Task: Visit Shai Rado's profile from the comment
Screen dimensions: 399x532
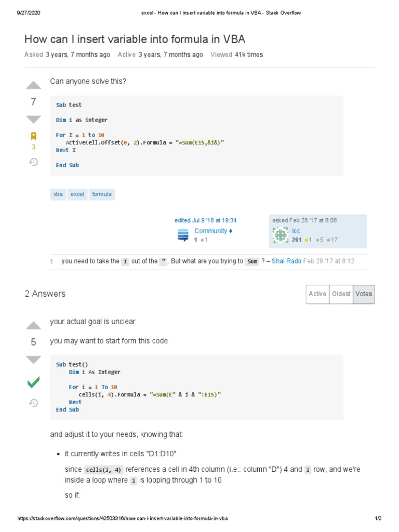Action: click(x=286, y=261)
